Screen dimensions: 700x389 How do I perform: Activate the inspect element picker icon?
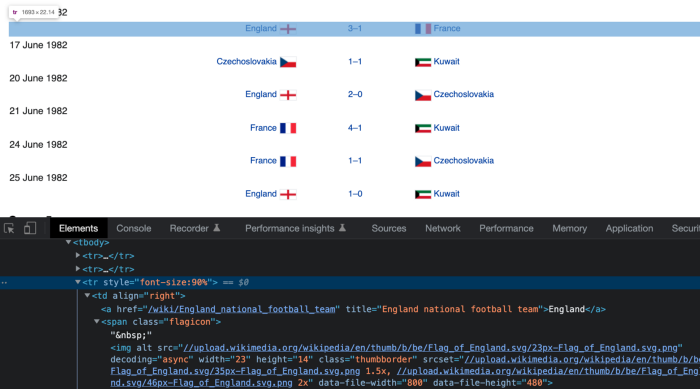(x=9, y=228)
